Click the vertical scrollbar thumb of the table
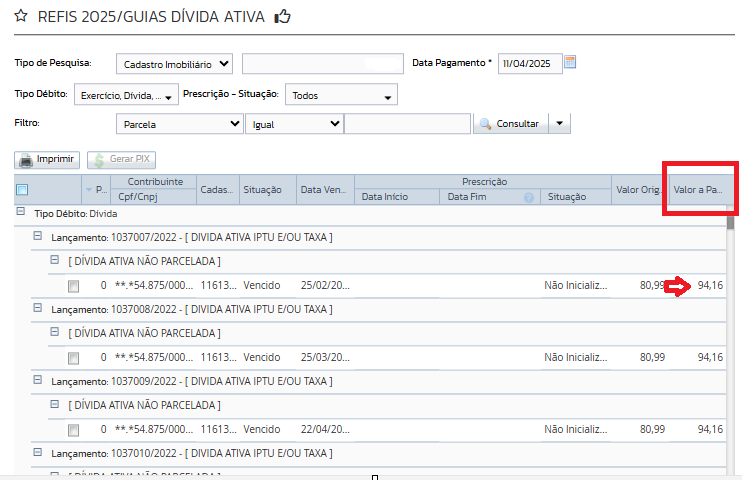Viewport: 742px width, 480px height. 731,222
